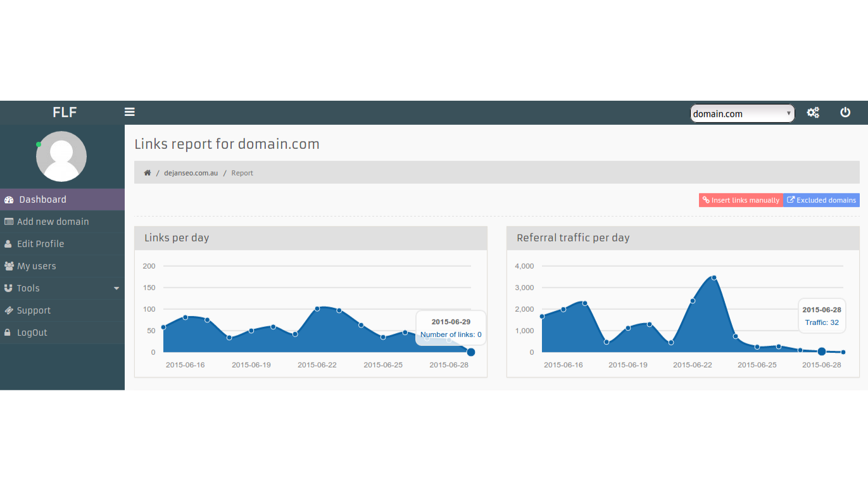Click the Edit Profile person icon

point(8,243)
